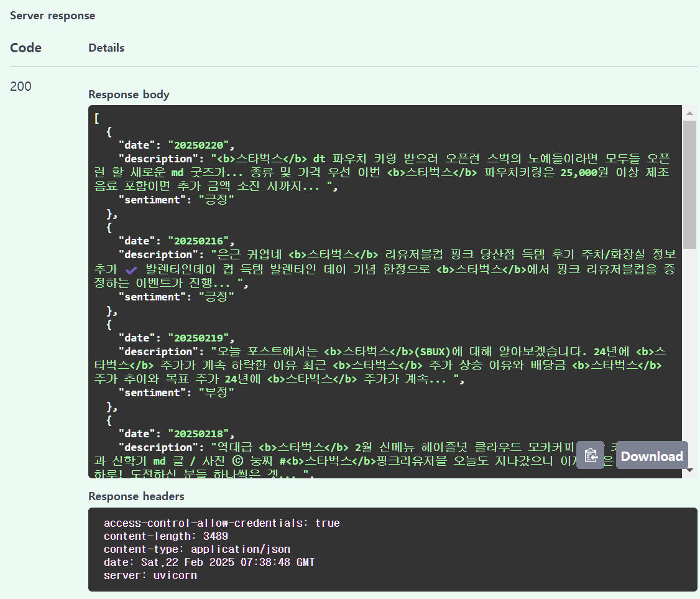The height and width of the screenshot is (599, 700).
Task: Click the access-control-allow-credentials header line
Action: pyautogui.click(x=222, y=523)
